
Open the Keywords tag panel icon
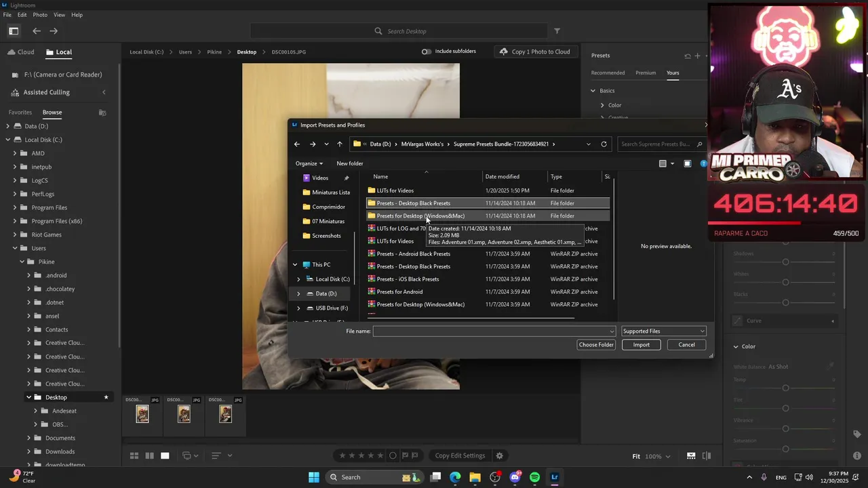click(857, 434)
